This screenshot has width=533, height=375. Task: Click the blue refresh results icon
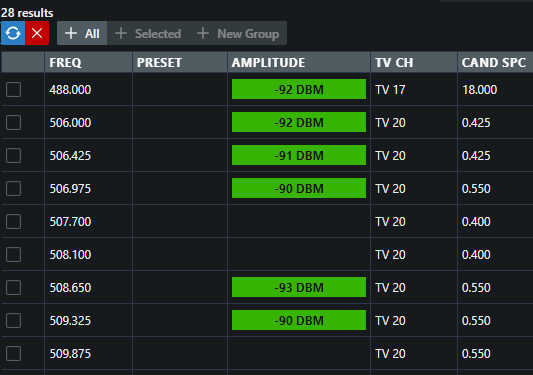coord(13,33)
